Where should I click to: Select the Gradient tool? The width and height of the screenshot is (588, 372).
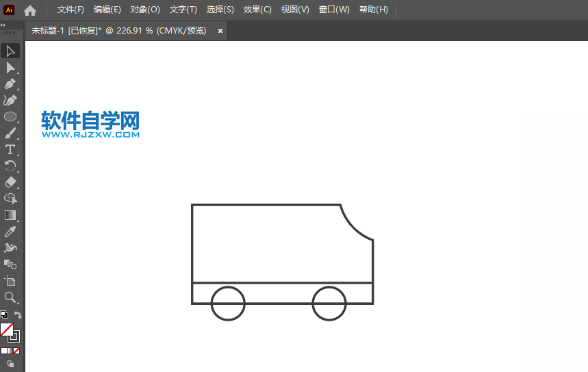pyautogui.click(x=10, y=215)
